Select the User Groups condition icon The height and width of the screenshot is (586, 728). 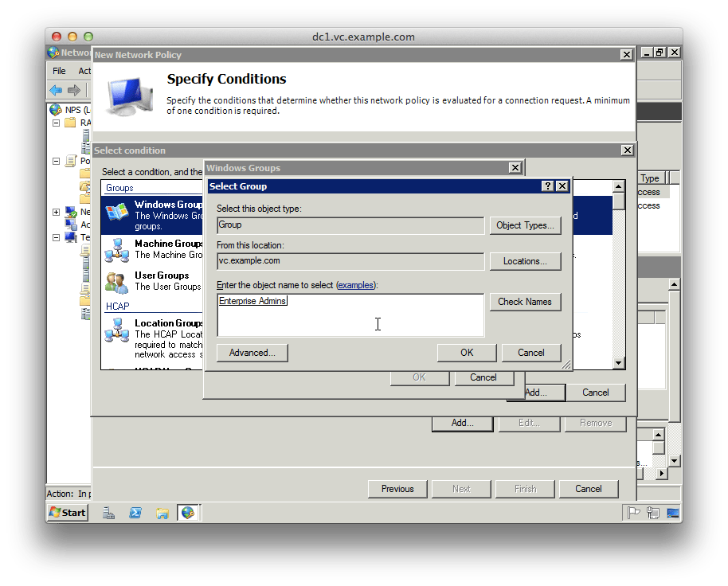click(119, 280)
